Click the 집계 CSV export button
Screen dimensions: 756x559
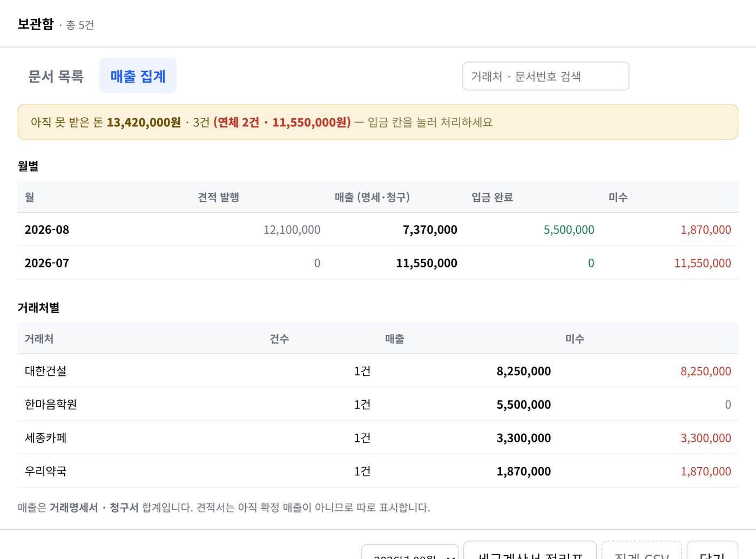point(642,551)
